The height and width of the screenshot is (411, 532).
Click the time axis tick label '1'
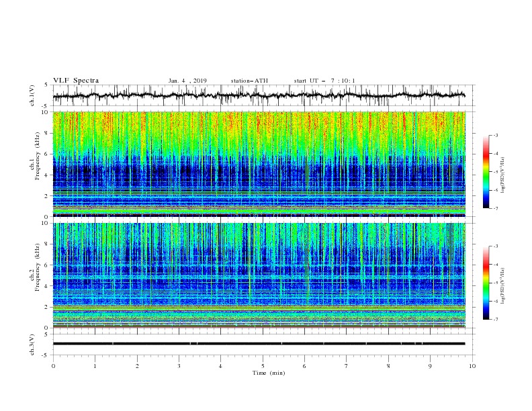95,366
